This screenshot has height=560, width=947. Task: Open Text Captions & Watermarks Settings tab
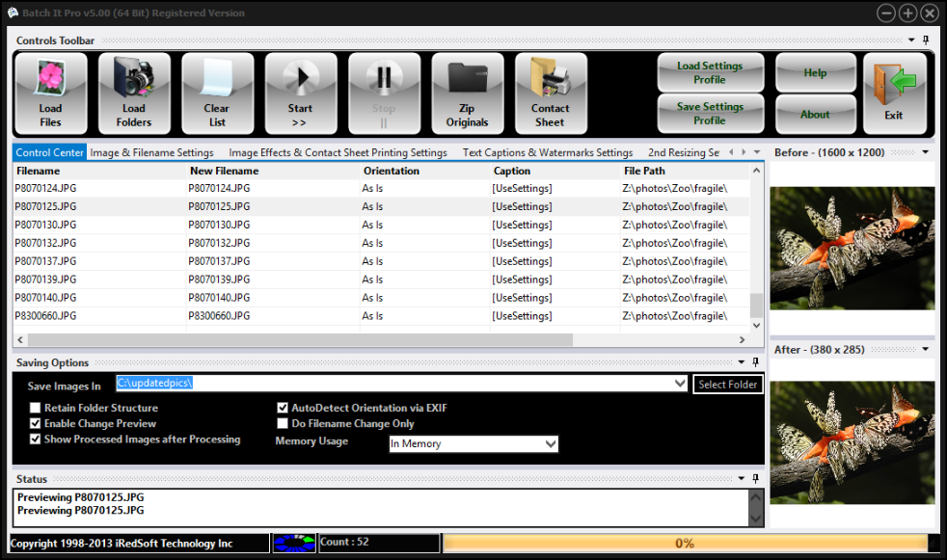[x=547, y=152]
